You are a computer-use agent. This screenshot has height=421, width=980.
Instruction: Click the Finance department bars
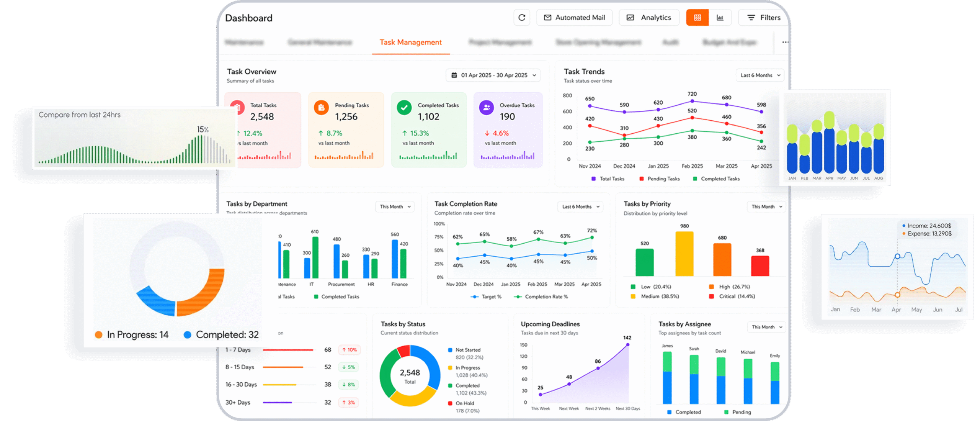(x=399, y=259)
